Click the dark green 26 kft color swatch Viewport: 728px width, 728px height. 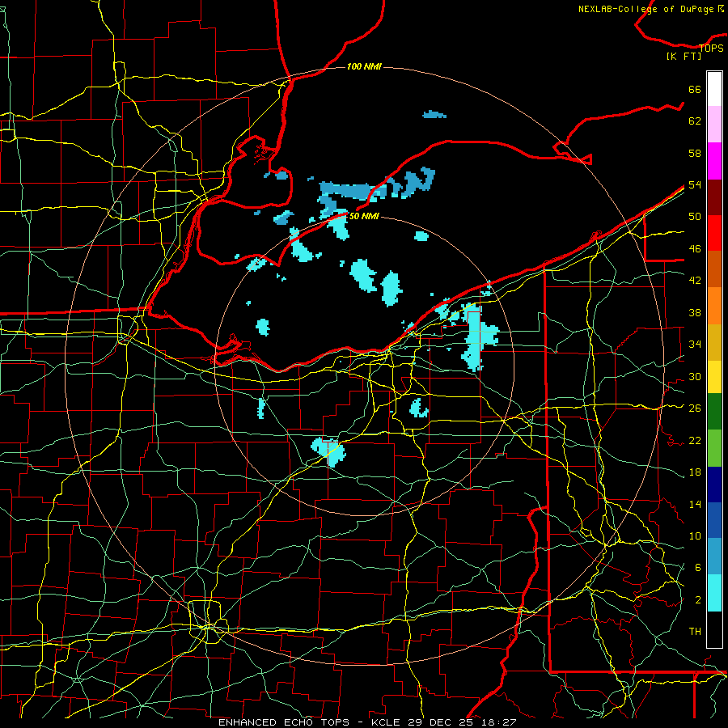[x=714, y=412]
